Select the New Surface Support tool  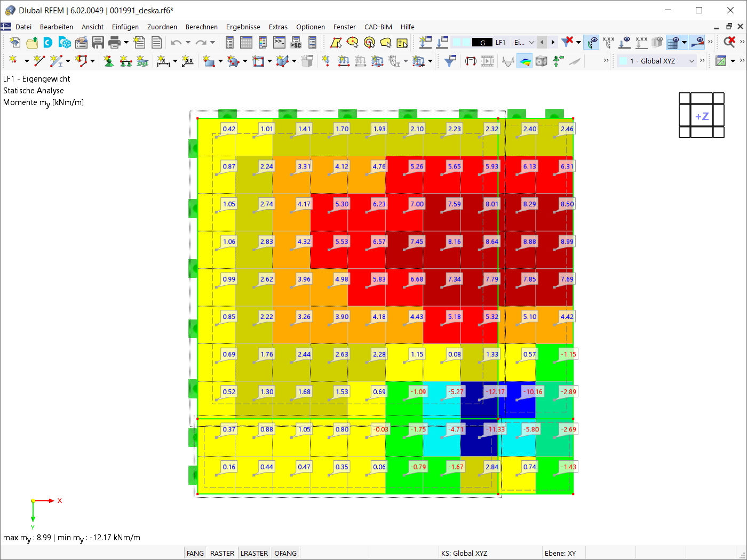[142, 61]
